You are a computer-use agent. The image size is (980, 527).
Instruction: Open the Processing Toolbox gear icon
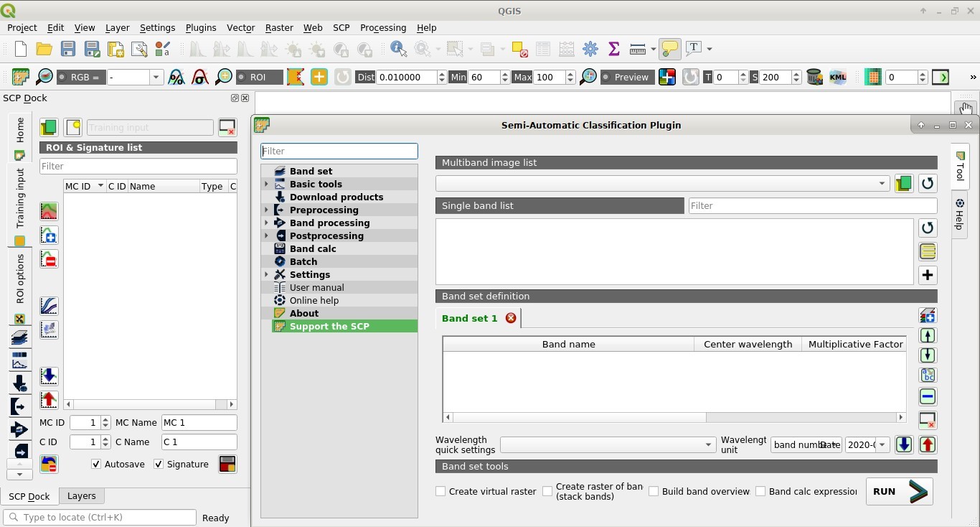click(x=590, y=49)
